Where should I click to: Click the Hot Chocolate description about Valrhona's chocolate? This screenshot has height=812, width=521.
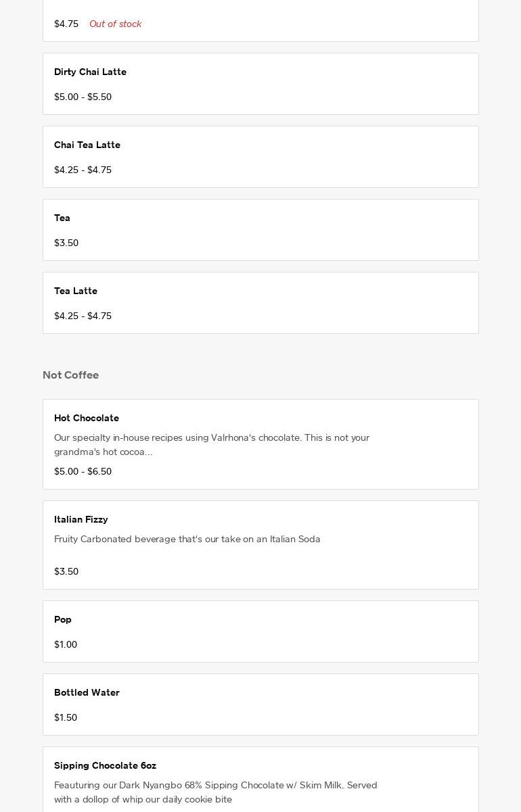[212, 444]
